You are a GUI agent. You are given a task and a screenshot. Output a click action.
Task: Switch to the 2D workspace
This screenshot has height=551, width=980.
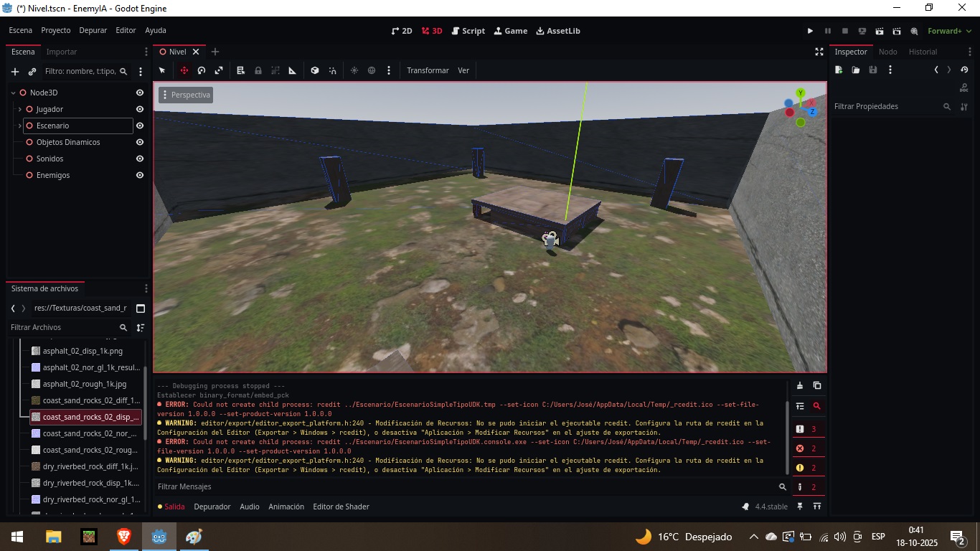pos(402,31)
